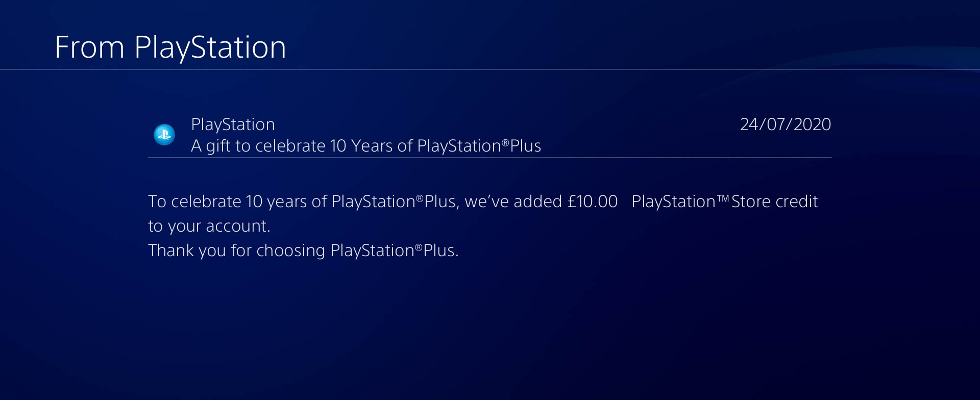Click the "to your account." line
980x400 pixels.
(x=209, y=226)
